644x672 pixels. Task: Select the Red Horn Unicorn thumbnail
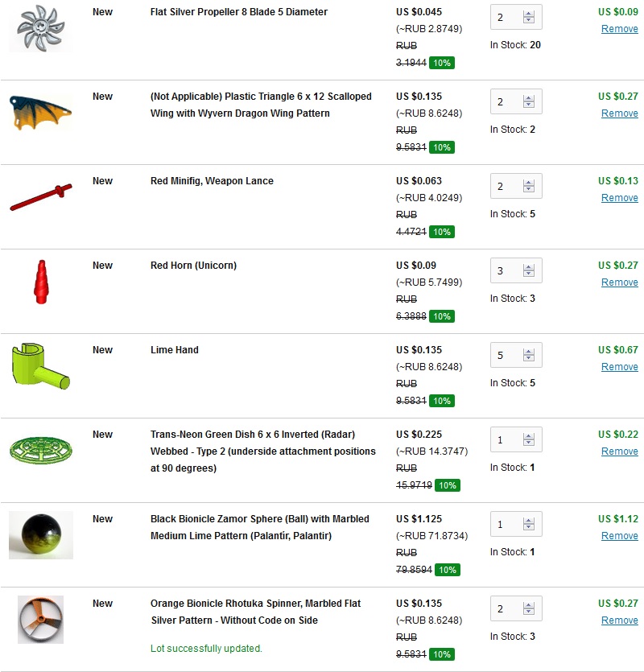(x=40, y=282)
